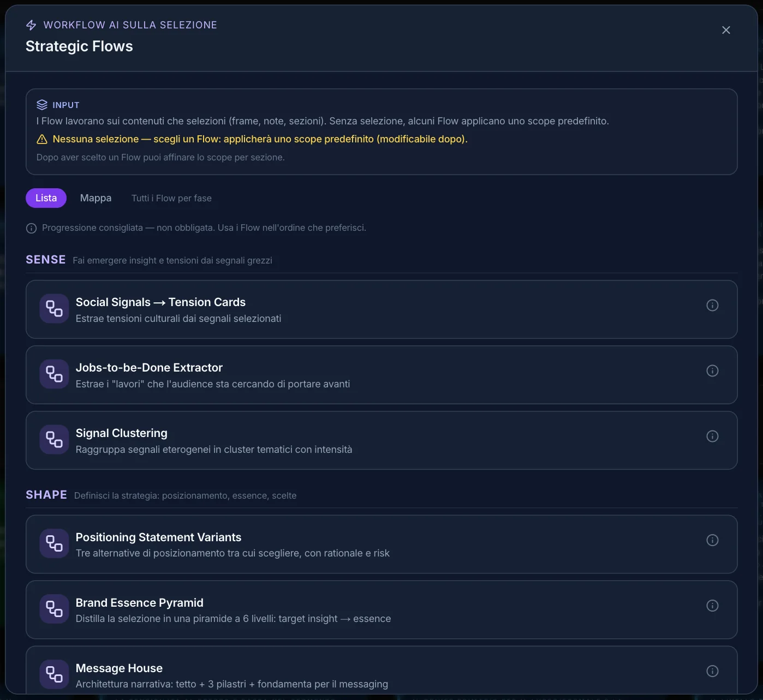Click 'Estrae i "lavori"' description text
The width and height of the screenshot is (763, 700).
[213, 384]
